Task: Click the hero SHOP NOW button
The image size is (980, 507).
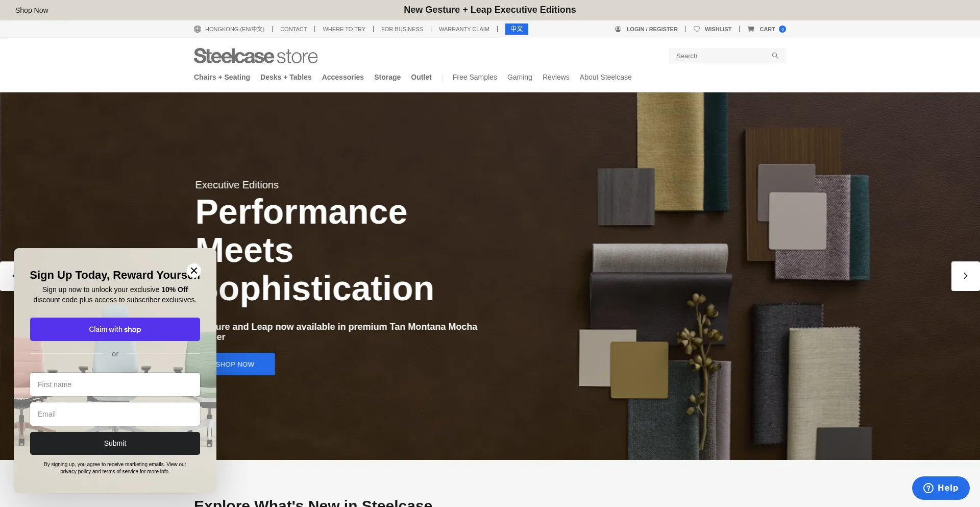Action: [245, 364]
